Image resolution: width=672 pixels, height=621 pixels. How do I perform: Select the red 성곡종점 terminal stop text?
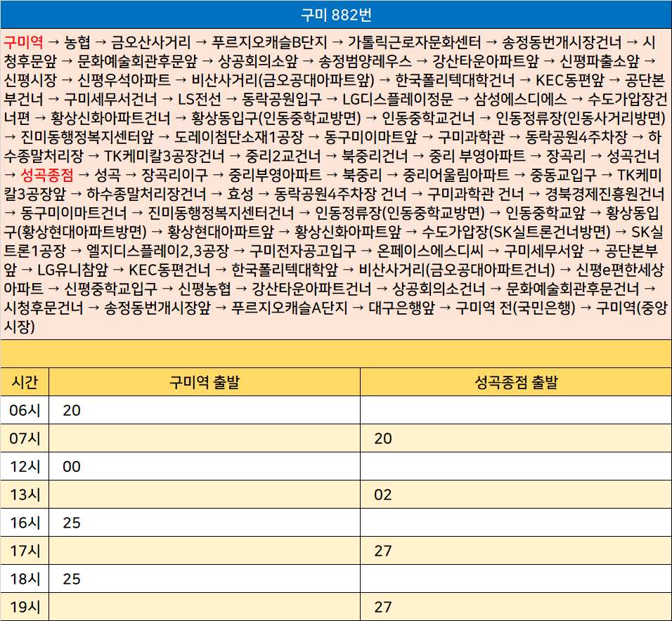[47, 175]
